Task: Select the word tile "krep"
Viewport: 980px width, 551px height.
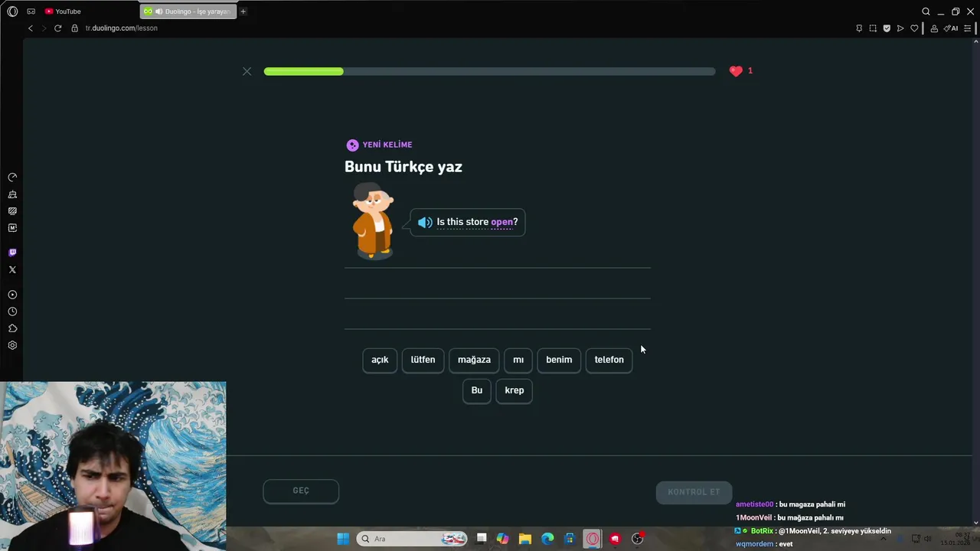Action: click(x=514, y=390)
